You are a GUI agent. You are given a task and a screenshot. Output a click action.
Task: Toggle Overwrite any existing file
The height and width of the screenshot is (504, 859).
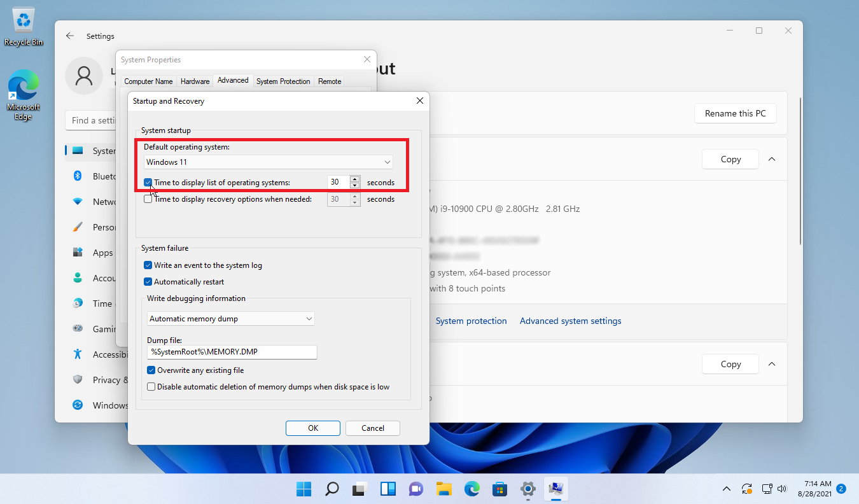[x=151, y=370]
